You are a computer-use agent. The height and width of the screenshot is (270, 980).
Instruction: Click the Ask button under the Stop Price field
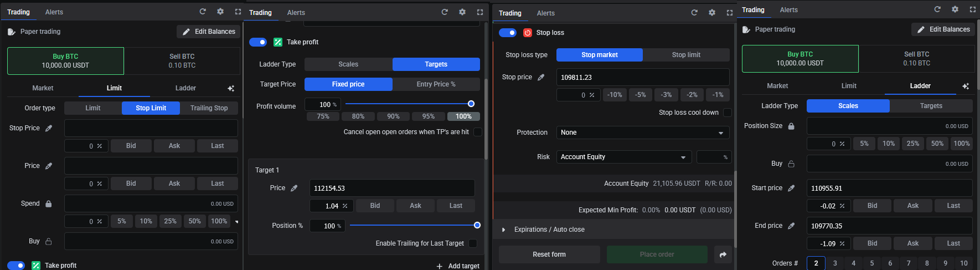(x=174, y=146)
